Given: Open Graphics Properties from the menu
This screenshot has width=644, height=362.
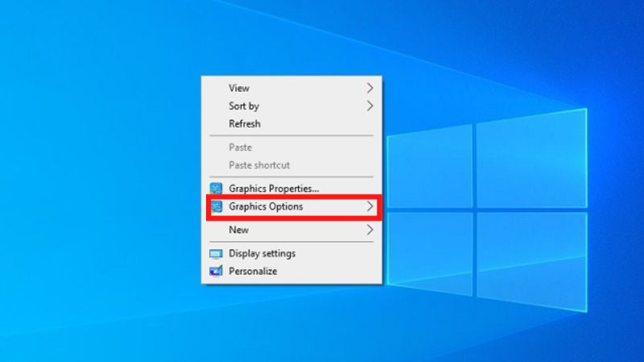Looking at the screenshot, I should (x=291, y=188).
